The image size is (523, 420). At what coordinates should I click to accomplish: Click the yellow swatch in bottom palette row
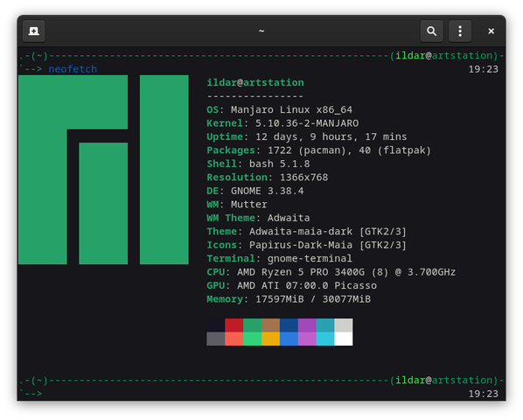270,339
